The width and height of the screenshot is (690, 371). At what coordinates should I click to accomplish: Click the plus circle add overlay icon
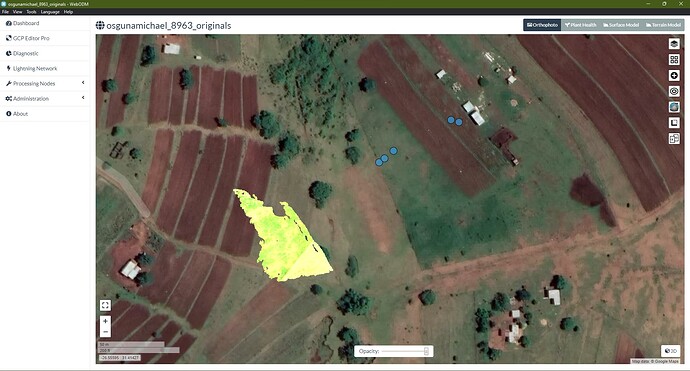tap(674, 75)
